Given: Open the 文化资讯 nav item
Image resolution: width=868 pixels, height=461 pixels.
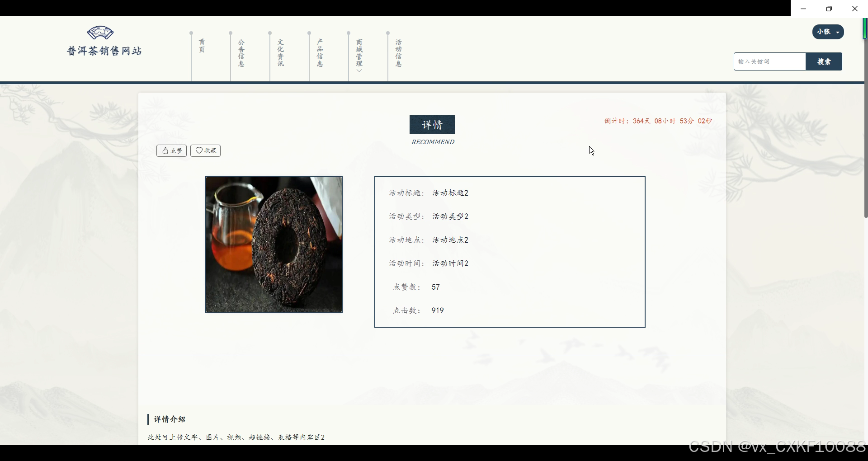Looking at the screenshot, I should [x=281, y=53].
